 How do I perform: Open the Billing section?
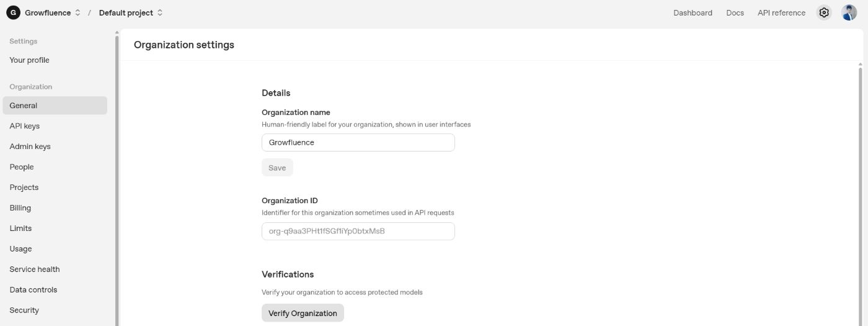[x=20, y=208]
